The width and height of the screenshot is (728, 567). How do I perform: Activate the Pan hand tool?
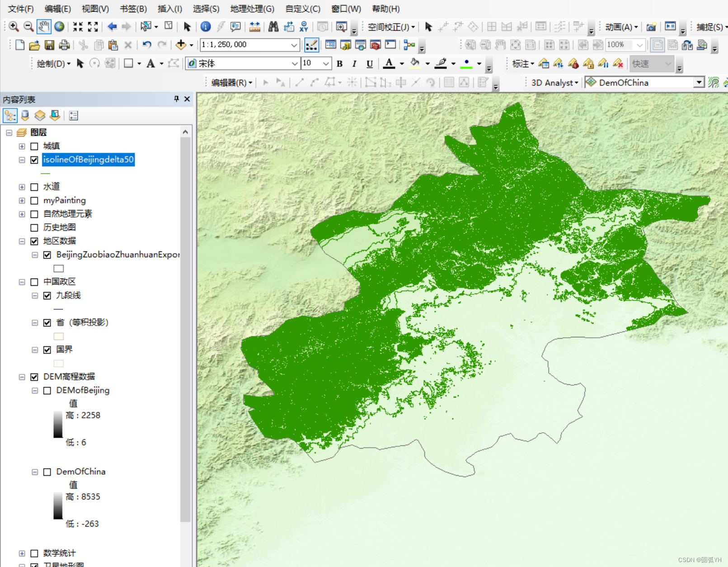click(x=44, y=27)
